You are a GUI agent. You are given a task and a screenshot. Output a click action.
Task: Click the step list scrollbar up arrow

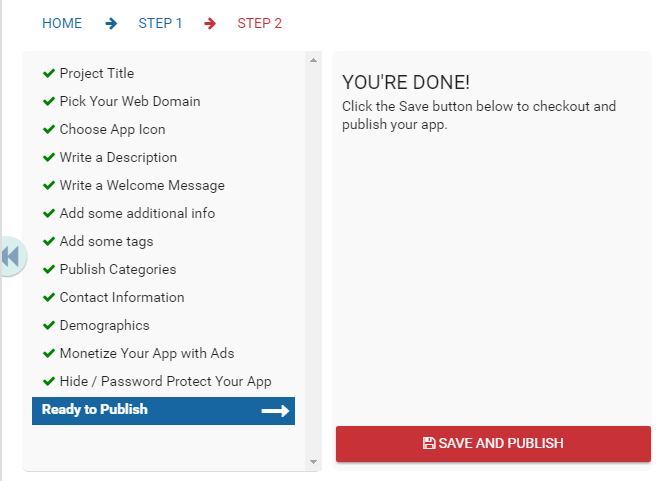click(313, 60)
